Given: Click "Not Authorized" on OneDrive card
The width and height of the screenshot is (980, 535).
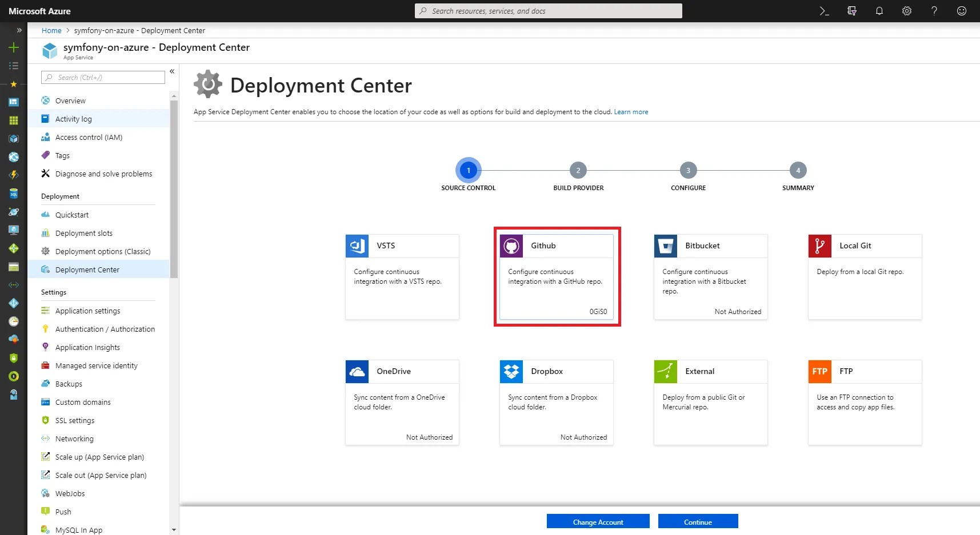Looking at the screenshot, I should (429, 437).
